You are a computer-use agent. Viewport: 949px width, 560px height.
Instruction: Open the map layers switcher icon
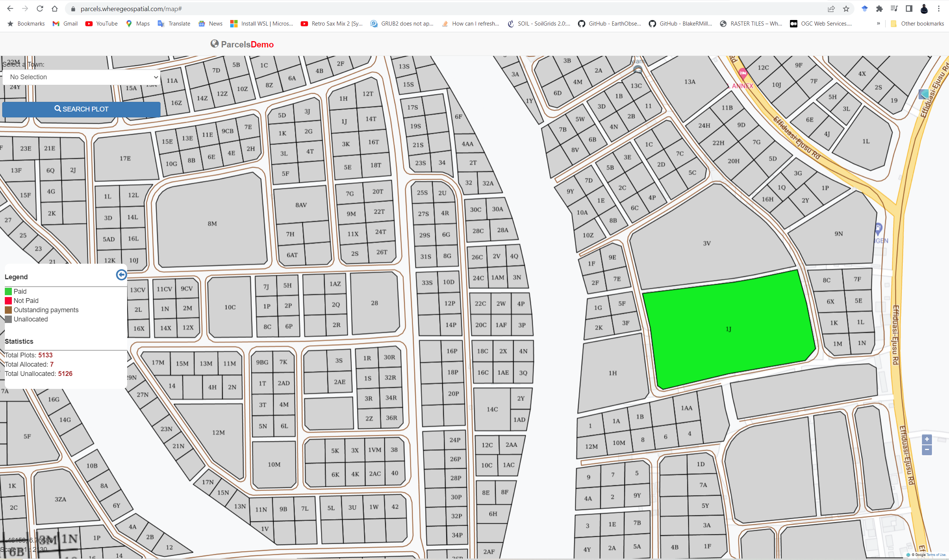pos(923,94)
